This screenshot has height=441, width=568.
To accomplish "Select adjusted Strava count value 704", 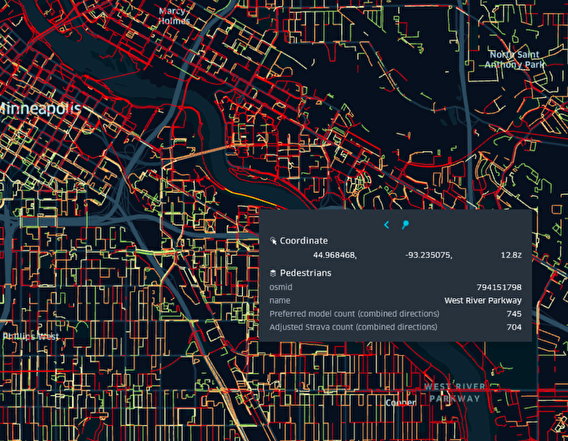I will tap(514, 327).
